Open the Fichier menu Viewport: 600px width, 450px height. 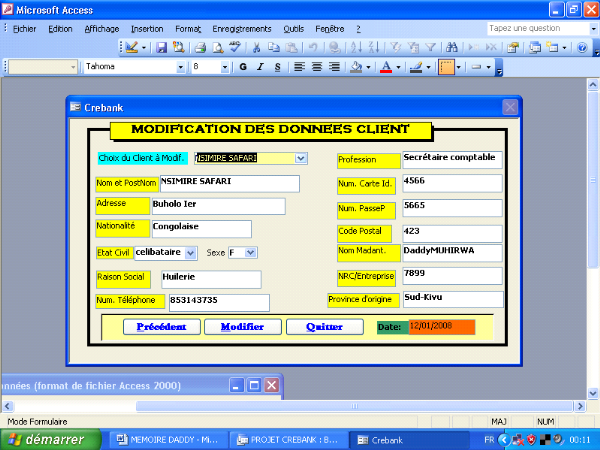[x=24, y=29]
